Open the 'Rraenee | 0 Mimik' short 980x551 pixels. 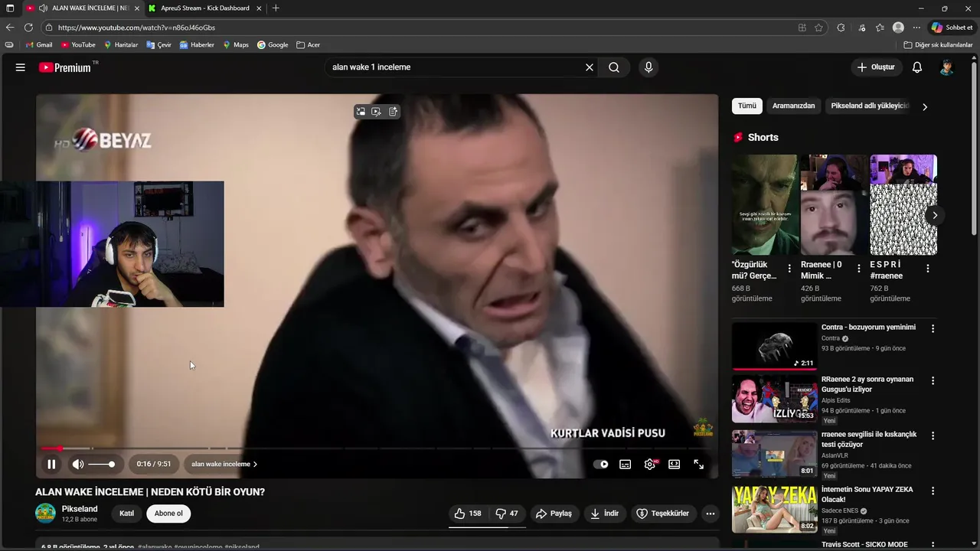(x=834, y=205)
